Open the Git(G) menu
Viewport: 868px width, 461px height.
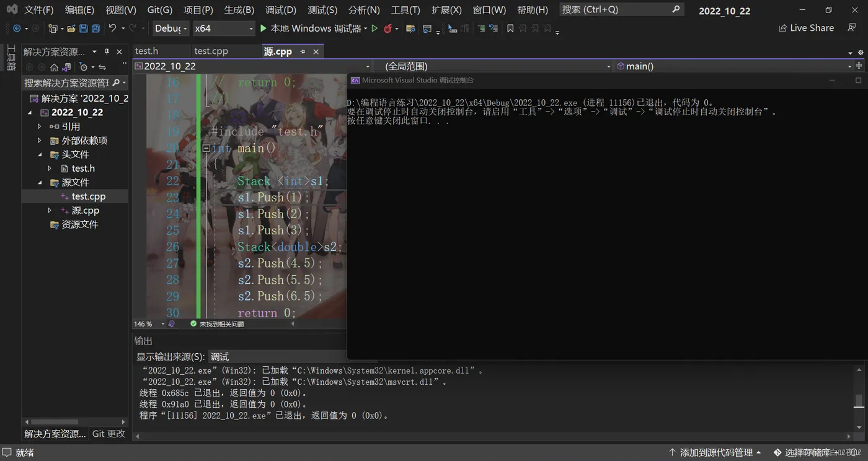160,10
